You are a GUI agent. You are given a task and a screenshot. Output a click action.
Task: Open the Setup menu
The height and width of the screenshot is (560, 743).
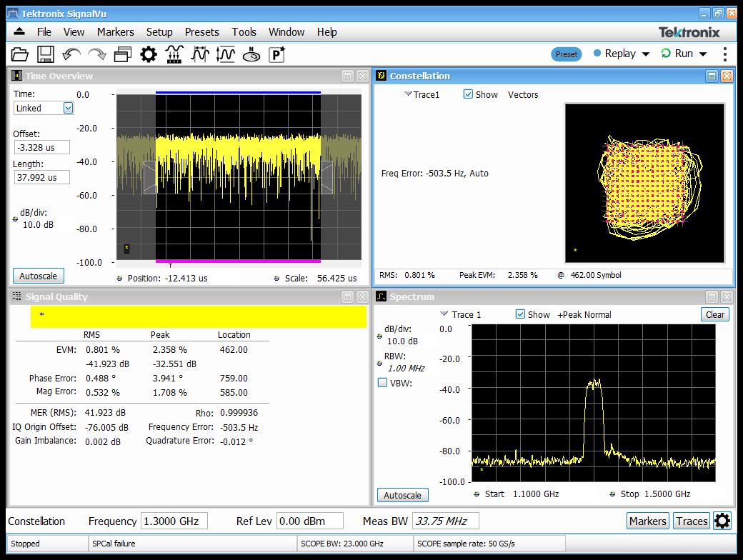(159, 31)
